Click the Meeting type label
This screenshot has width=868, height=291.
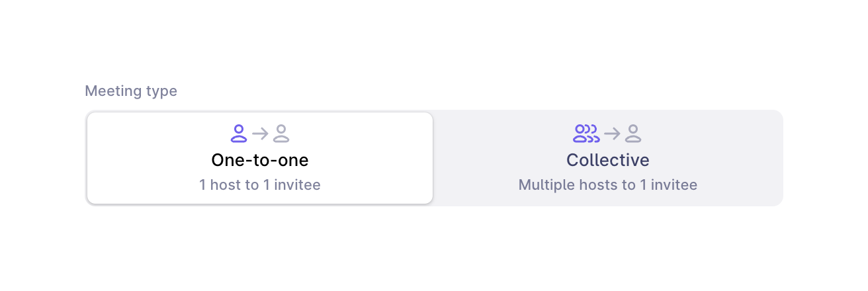tap(131, 91)
